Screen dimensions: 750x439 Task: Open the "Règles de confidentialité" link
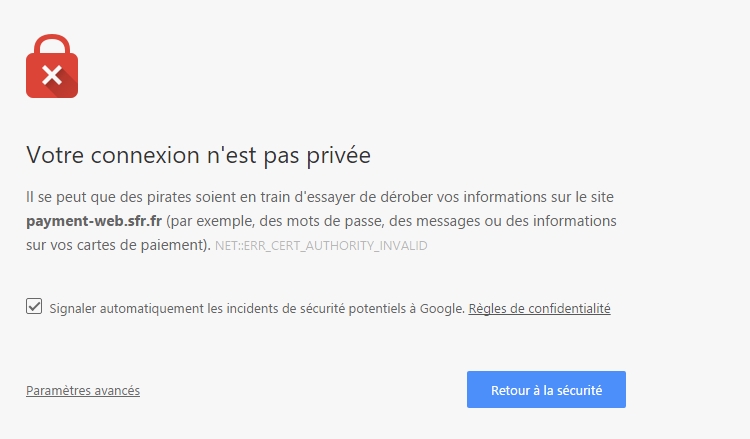pyautogui.click(x=540, y=308)
